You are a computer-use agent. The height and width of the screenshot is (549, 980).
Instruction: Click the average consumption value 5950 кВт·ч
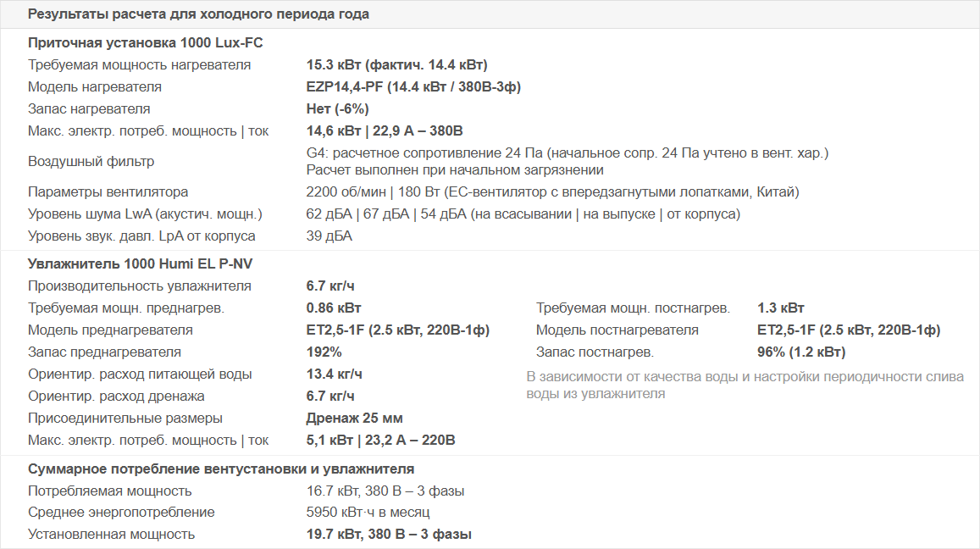click(x=368, y=513)
